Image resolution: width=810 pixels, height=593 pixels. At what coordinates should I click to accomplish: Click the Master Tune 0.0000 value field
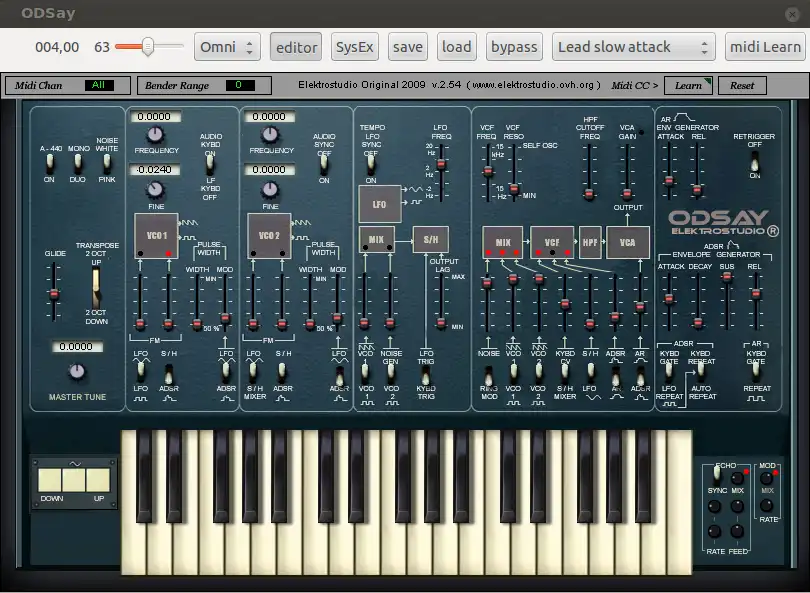click(77, 347)
